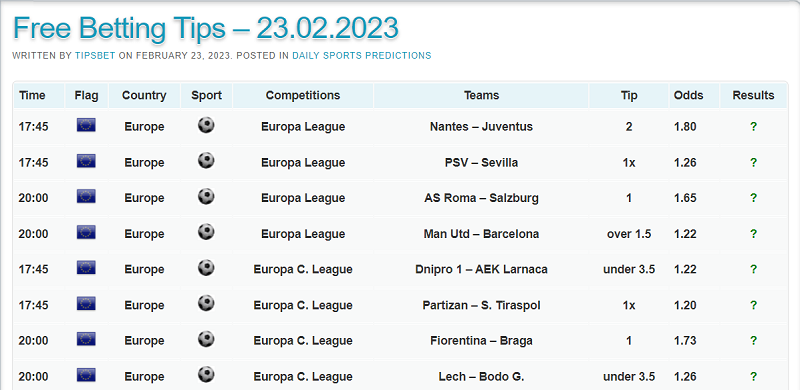Screen dimensions: 800x390
Task: Click the Results column header
Action: click(x=753, y=95)
